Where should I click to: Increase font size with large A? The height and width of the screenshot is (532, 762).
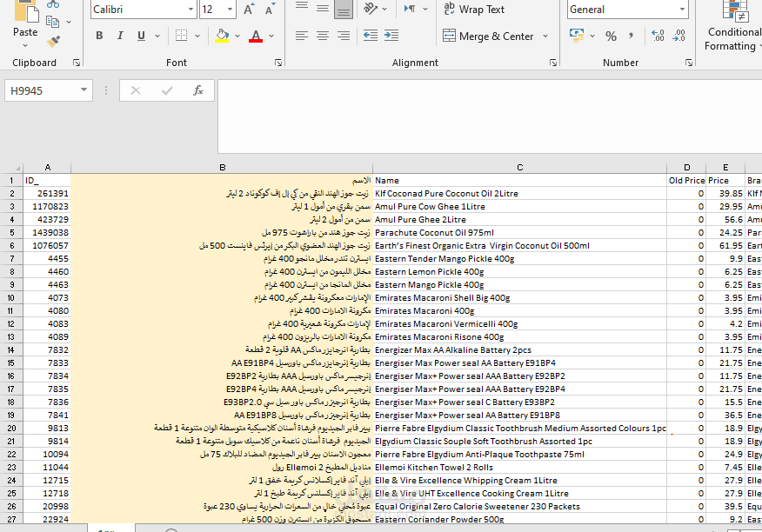[248, 10]
